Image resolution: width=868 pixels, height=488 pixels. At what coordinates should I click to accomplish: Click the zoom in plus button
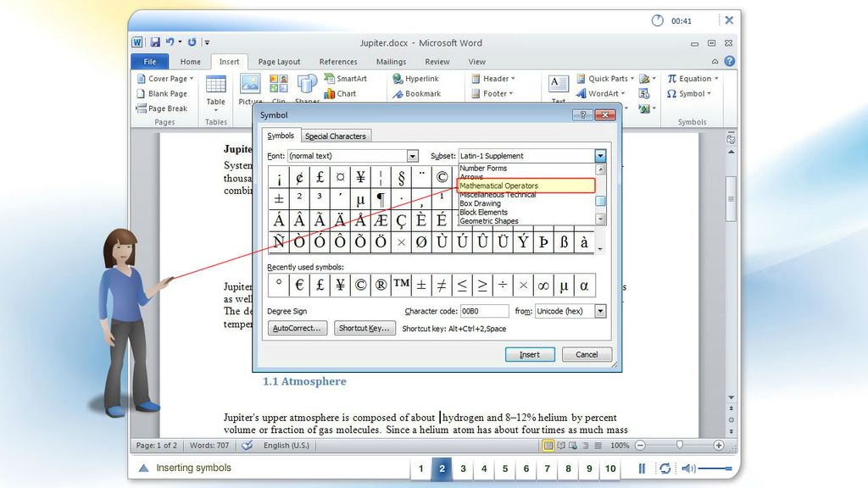(719, 445)
